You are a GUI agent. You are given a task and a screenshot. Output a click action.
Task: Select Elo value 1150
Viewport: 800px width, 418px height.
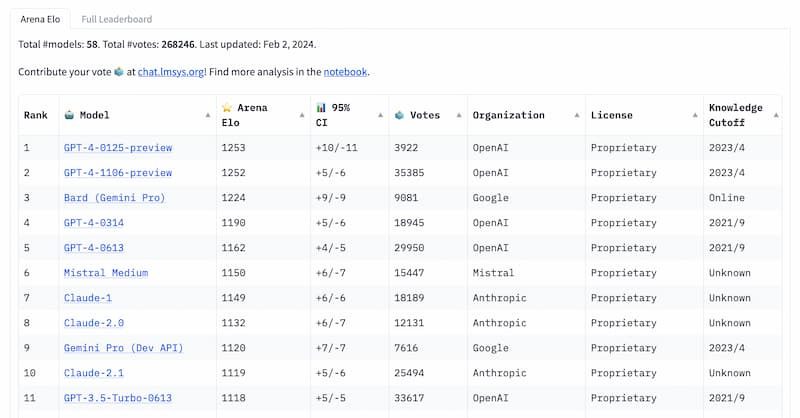point(234,273)
